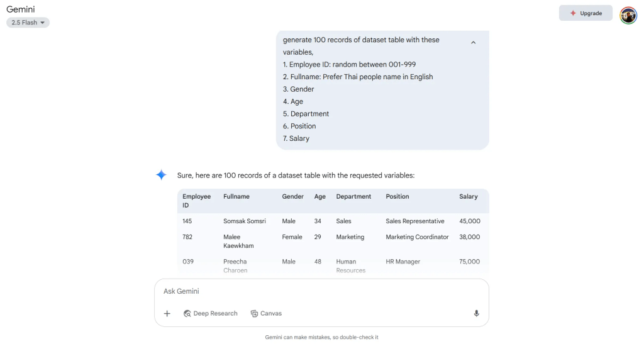
Task: Select the Somsak Somsri name cell
Action: tap(245, 221)
